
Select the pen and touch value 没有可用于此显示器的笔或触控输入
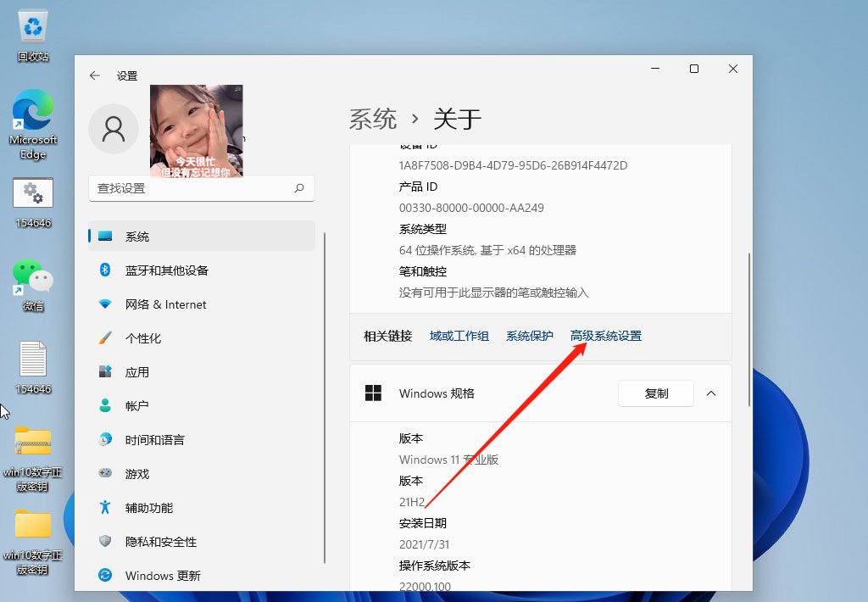(x=494, y=293)
